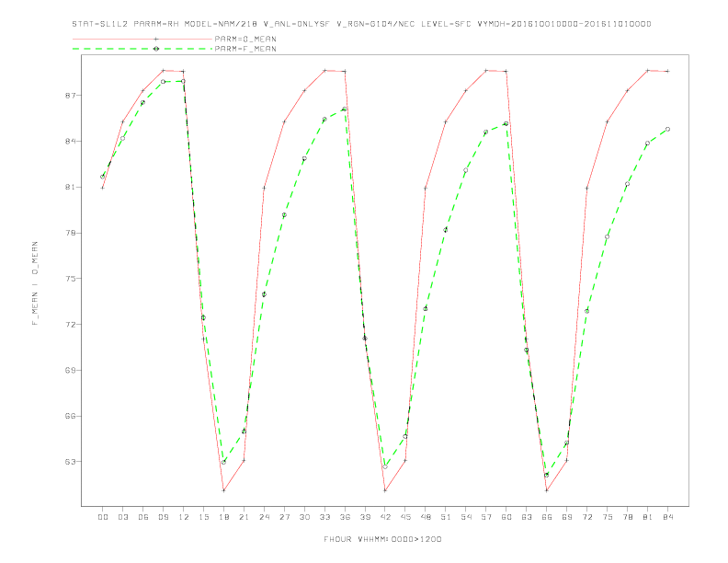728x563 pixels.
Task: Click the y-axis tick value 84
Action: 70,142
